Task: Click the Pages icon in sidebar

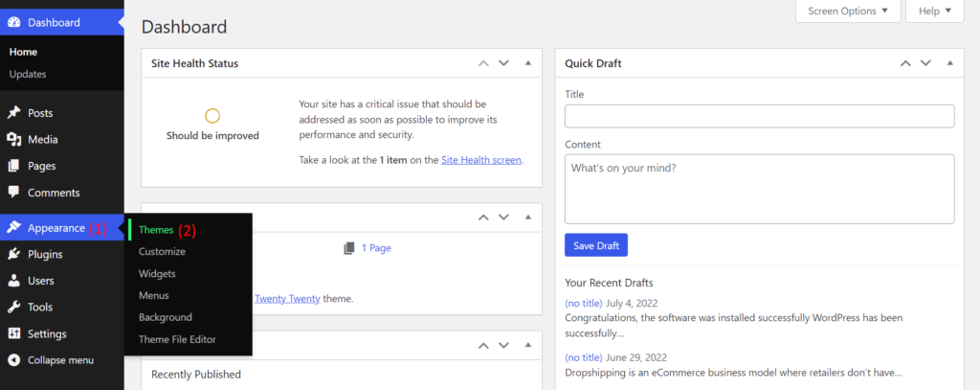Action: pos(13,166)
